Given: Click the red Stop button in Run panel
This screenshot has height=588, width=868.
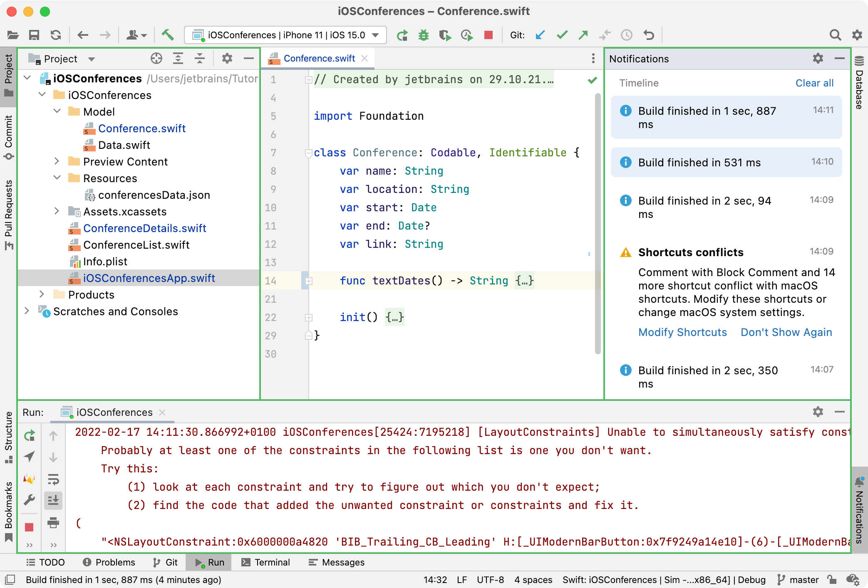Looking at the screenshot, I should pos(29,527).
